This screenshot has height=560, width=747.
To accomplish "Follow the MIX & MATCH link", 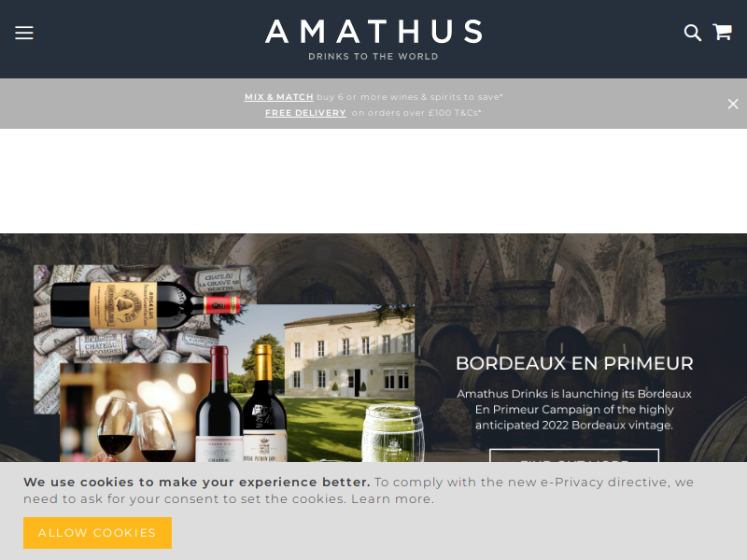I will (x=278, y=97).
